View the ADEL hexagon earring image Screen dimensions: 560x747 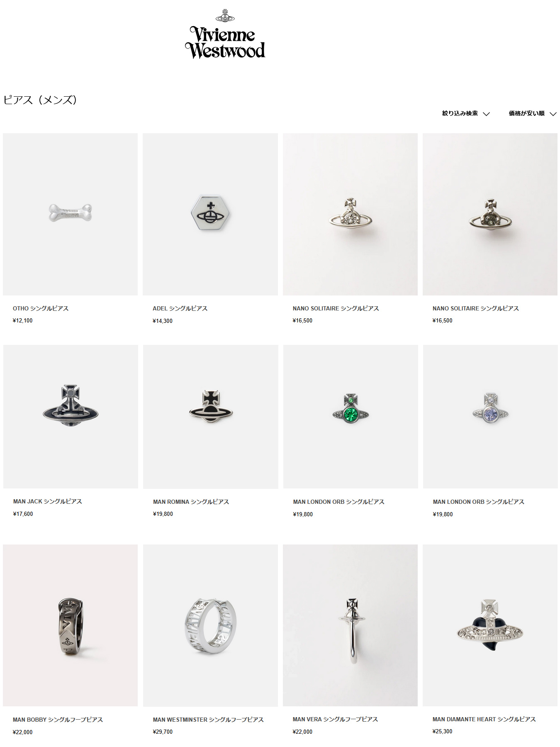point(210,214)
